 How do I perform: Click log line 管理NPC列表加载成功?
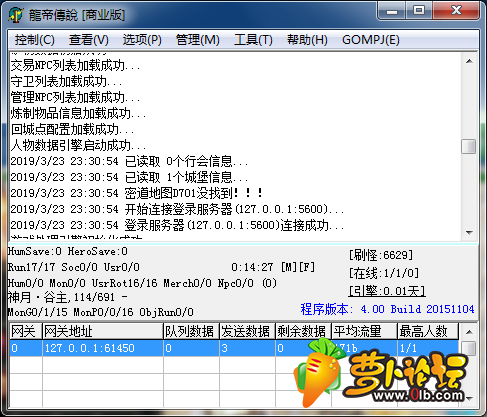pos(75,97)
